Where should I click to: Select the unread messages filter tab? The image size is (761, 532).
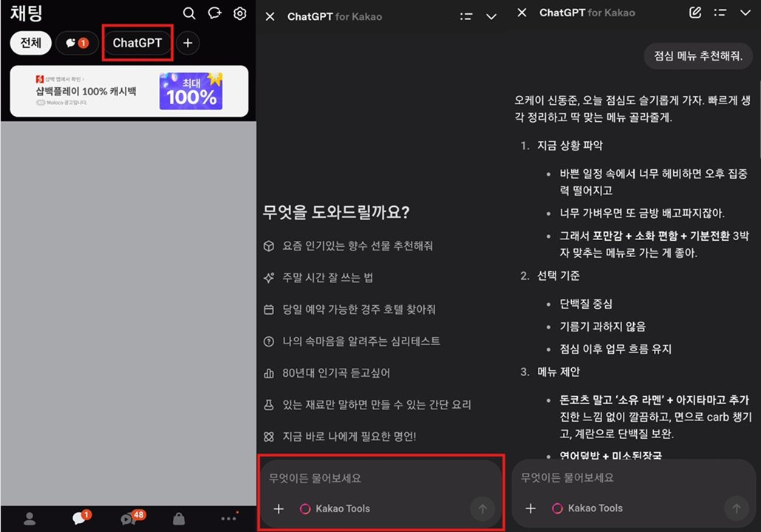77,43
